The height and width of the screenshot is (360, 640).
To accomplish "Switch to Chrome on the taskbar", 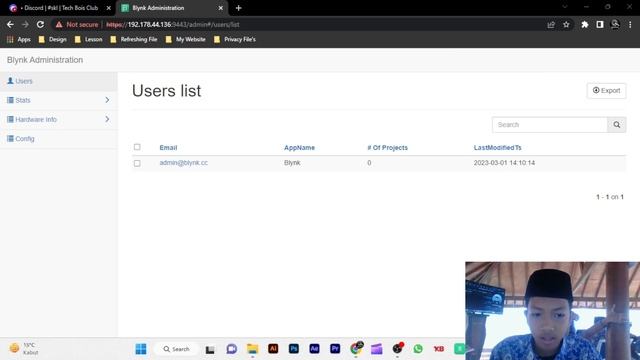I will click(x=356, y=348).
